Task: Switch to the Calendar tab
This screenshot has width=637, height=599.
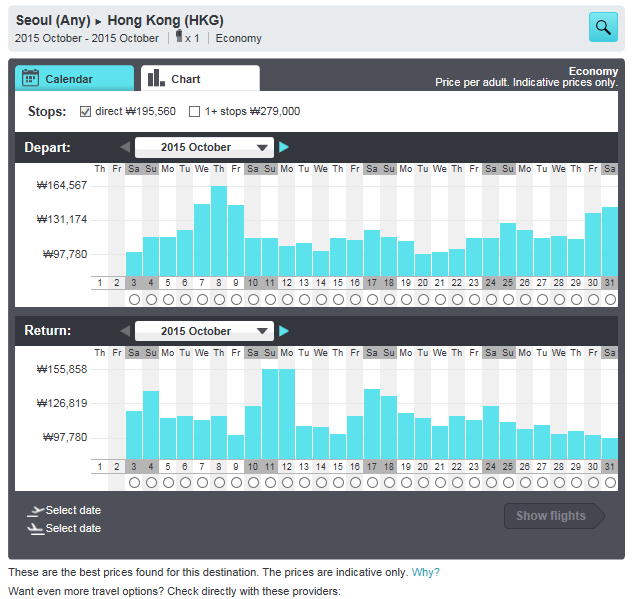Action: tap(74, 79)
